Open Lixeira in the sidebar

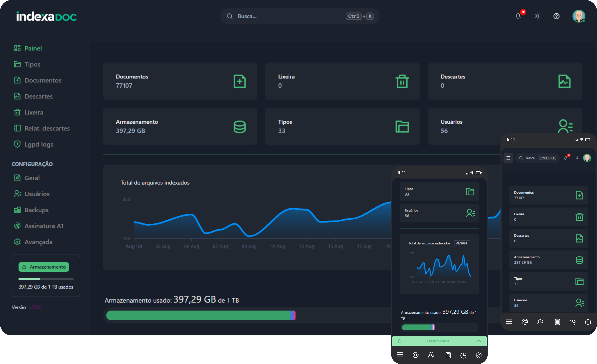pos(29,112)
